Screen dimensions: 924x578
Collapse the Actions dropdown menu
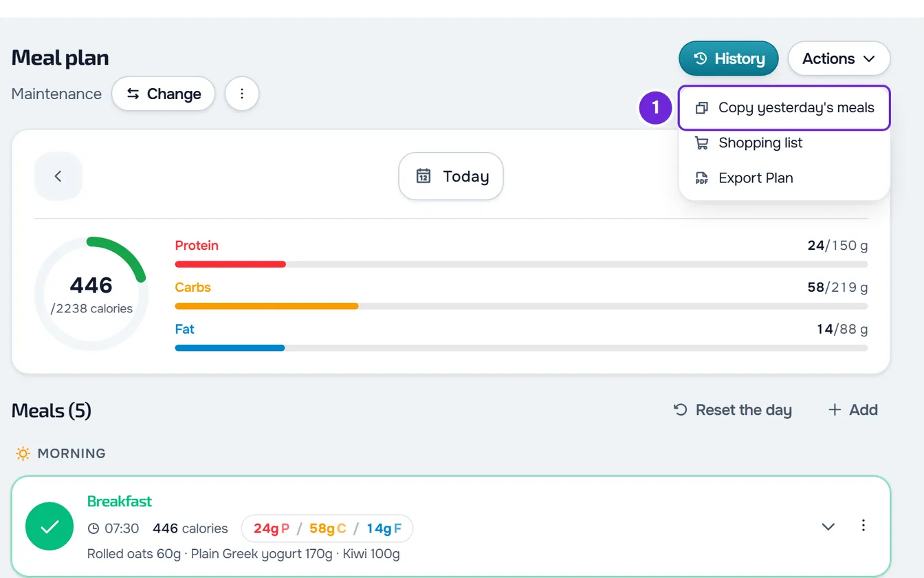(839, 58)
